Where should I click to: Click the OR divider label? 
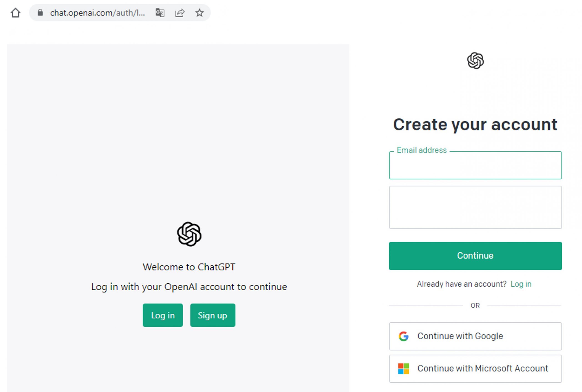[475, 305]
